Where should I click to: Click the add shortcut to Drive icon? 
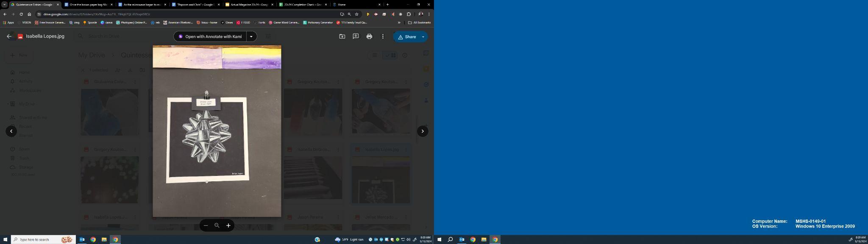click(342, 36)
